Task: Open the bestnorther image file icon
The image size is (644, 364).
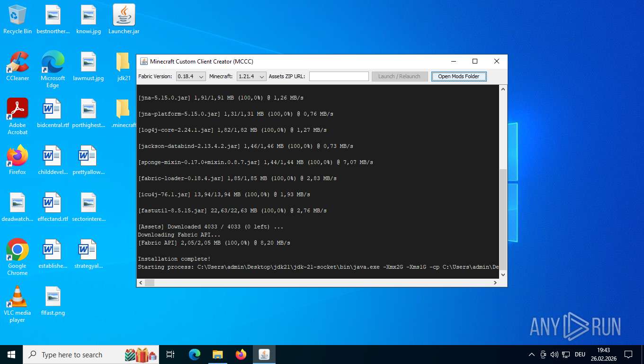Action: [53, 20]
